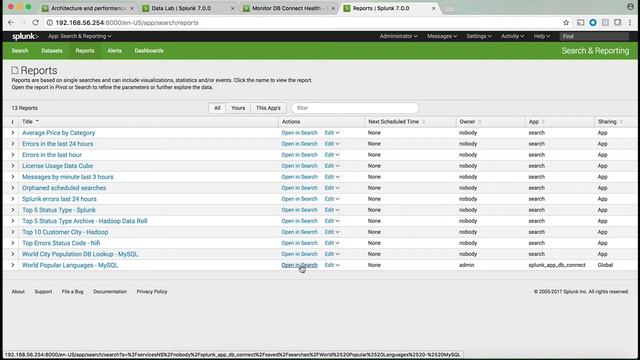Click File a Bug footer link
This screenshot has height=360, width=640.
(72, 291)
